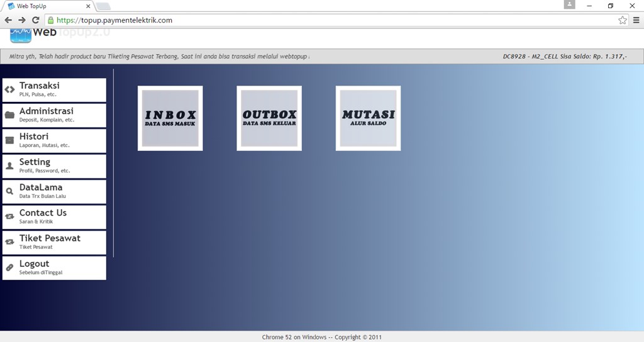Open the INBOX Data SMS Masuk tile
Image resolution: width=644 pixels, height=342 pixels.
coord(170,118)
